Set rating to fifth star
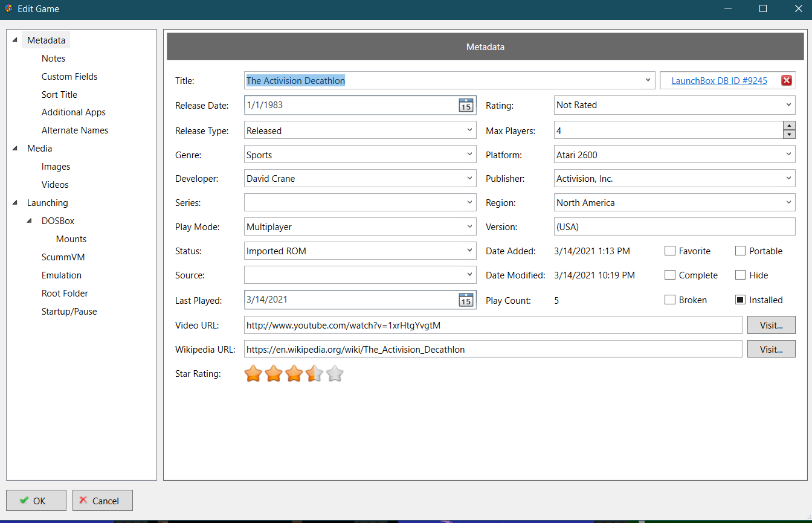 pos(335,374)
